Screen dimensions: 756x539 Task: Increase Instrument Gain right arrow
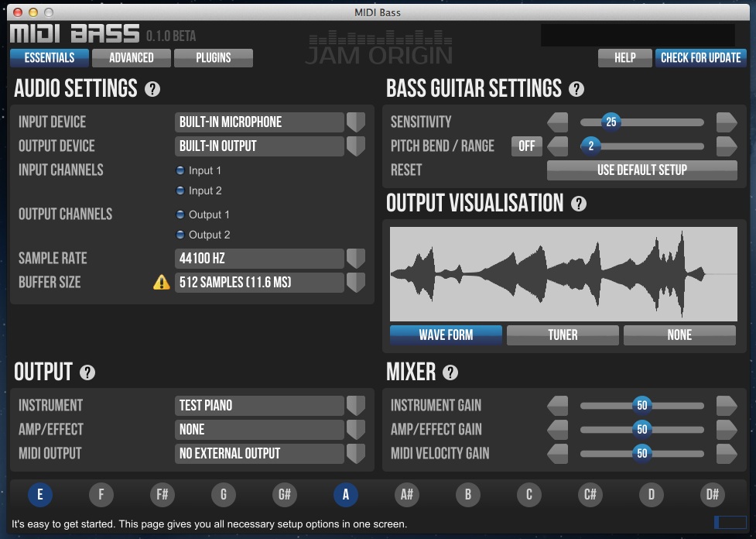coord(727,405)
